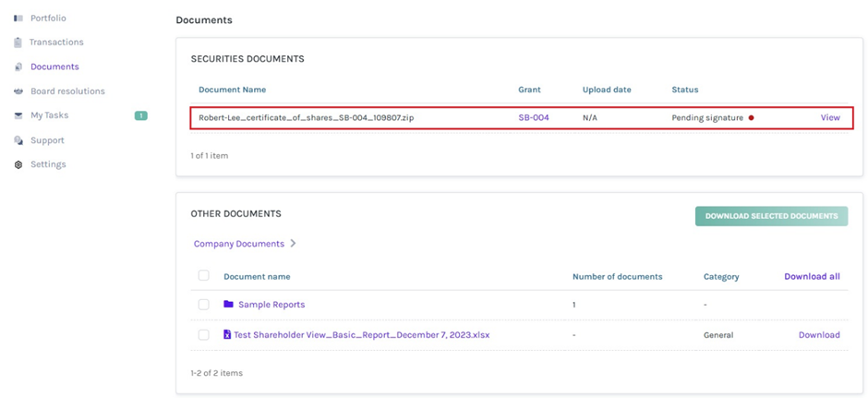Screen dimensions: 868x398
Task: Click the Other Documents heading
Action: tap(235, 213)
